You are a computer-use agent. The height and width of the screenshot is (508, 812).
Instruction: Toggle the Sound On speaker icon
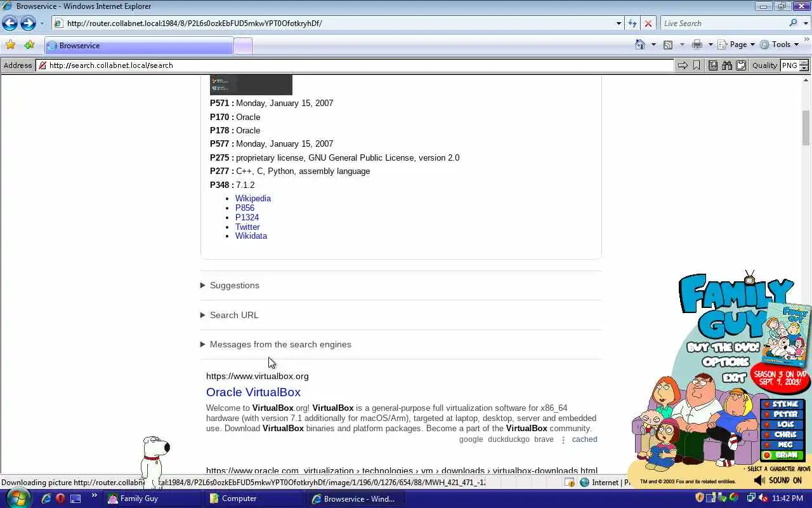[x=759, y=481]
